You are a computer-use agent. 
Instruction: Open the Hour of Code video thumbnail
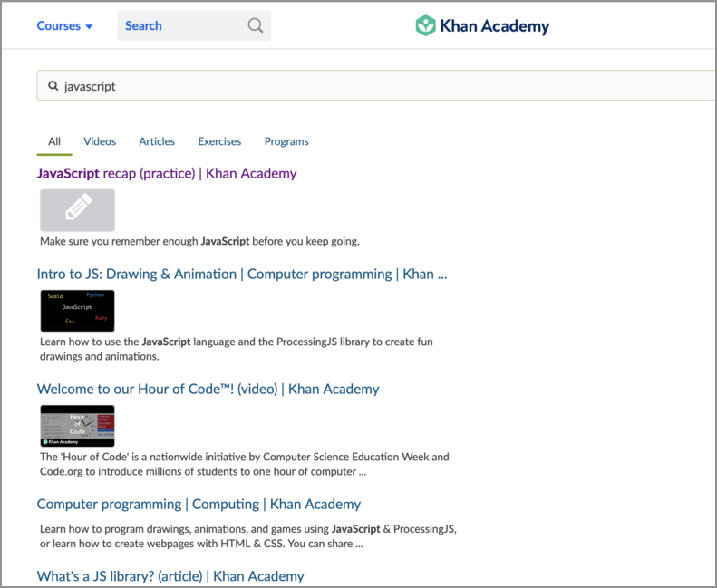[77, 426]
